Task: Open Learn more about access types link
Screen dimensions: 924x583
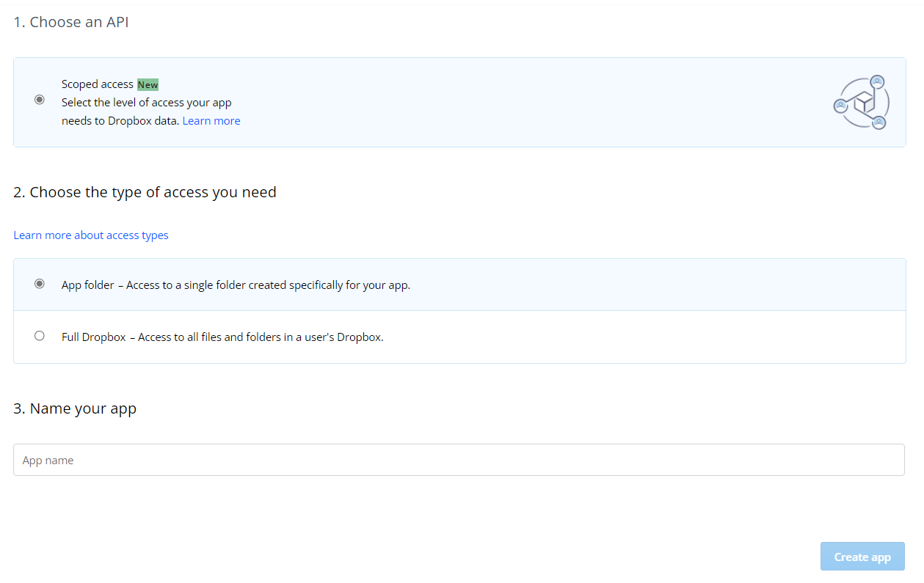Action: tap(91, 235)
